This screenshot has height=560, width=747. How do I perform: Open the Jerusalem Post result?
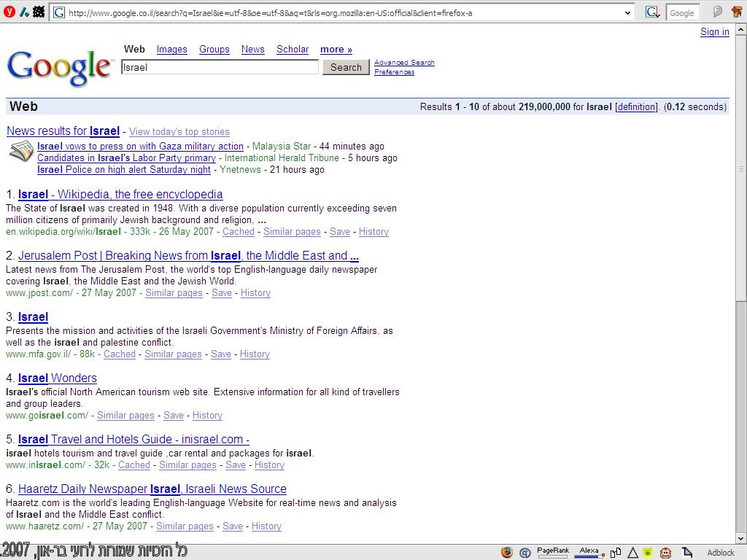click(188, 256)
